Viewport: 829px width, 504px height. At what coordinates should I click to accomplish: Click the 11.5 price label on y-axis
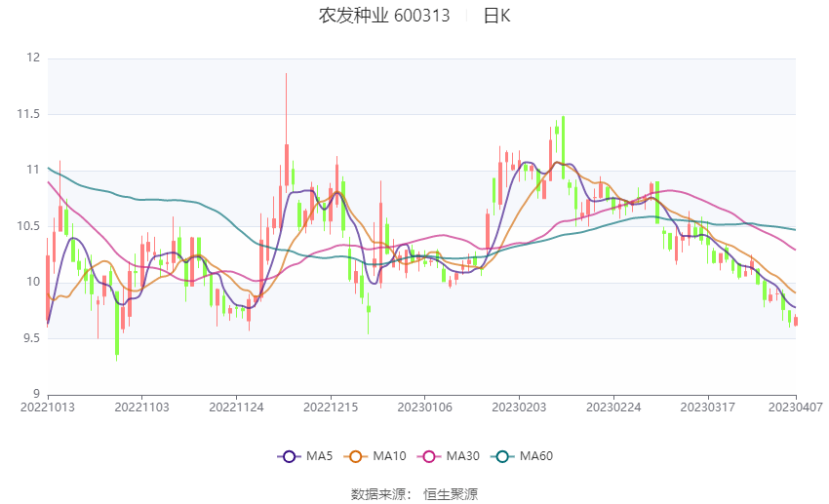[27, 114]
